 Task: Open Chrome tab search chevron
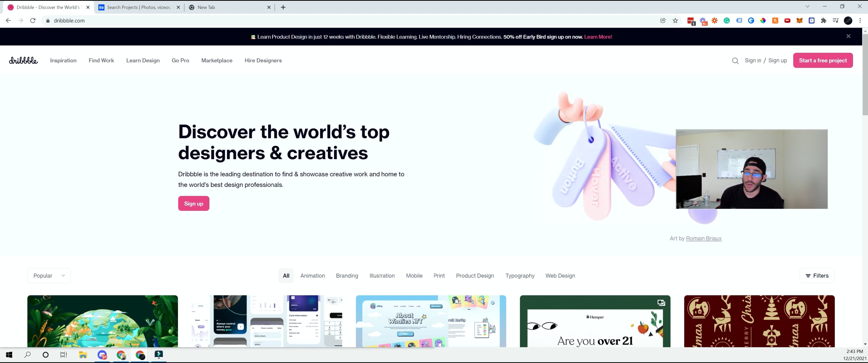[807, 6]
